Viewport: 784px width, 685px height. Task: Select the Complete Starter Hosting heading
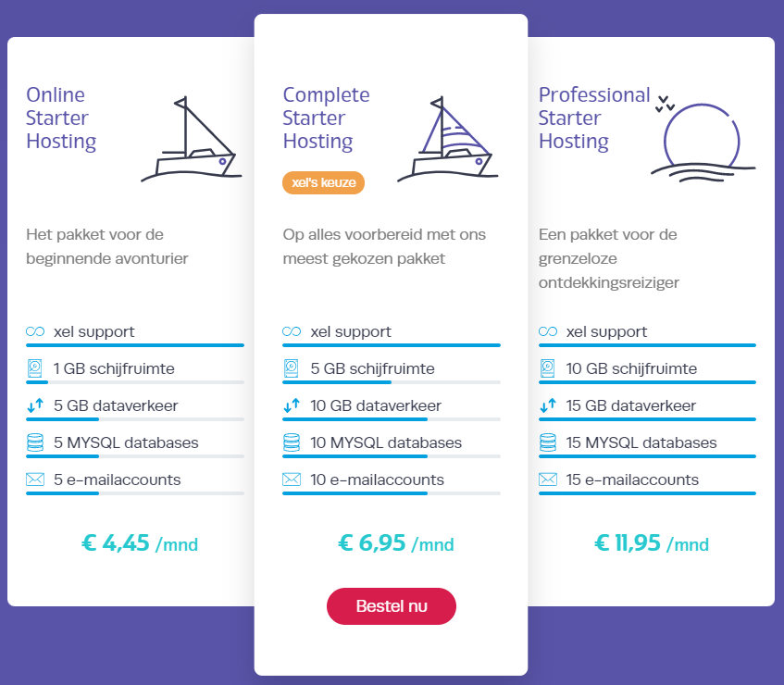point(326,118)
